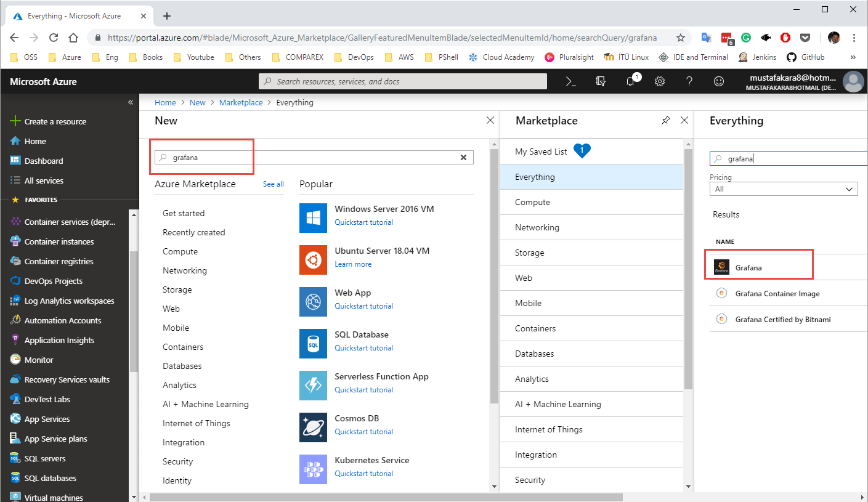Click the horizontal scrollbar at bottom
This screenshot has height=502, width=868.
pos(386,497)
